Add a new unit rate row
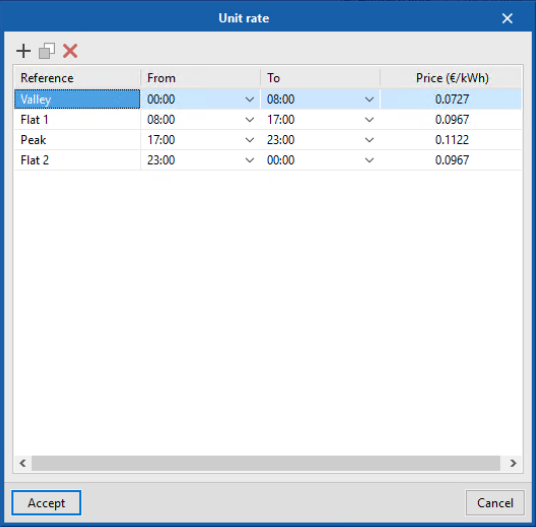 pyautogui.click(x=24, y=51)
